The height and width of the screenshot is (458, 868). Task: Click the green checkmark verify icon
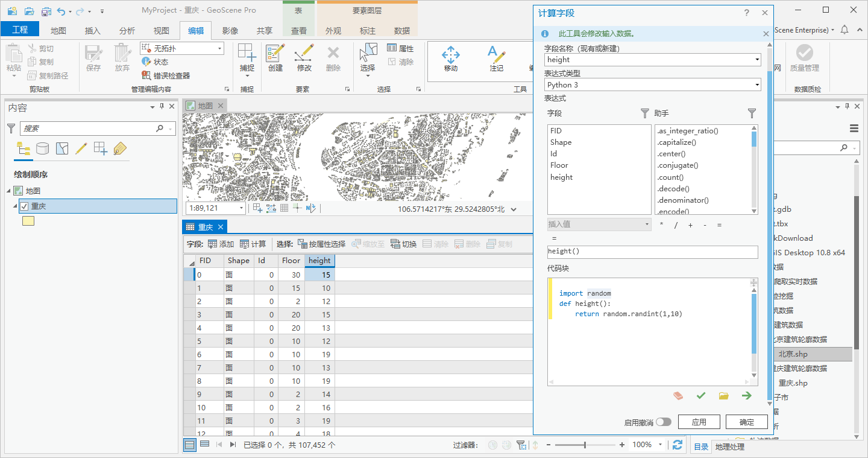tap(700, 396)
